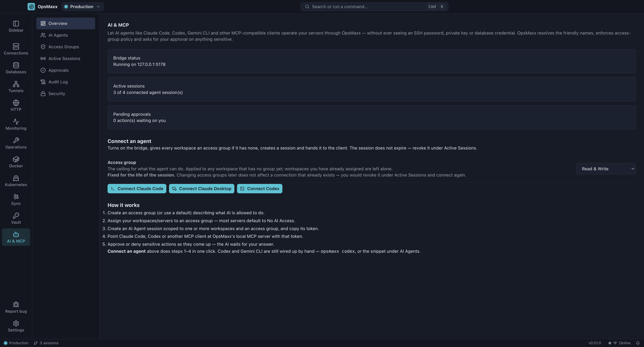Click the search magnifier icon
Image resolution: width=644 pixels, height=347 pixels.
(x=307, y=7)
